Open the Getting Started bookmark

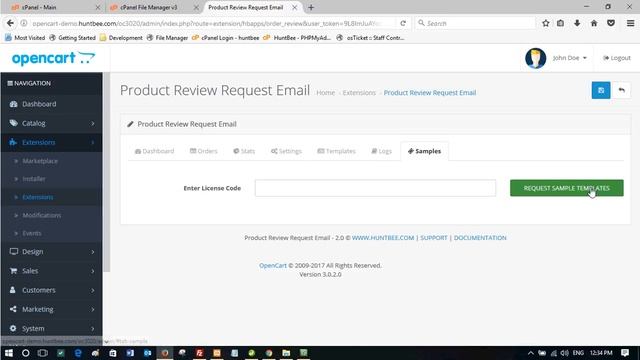point(72,38)
